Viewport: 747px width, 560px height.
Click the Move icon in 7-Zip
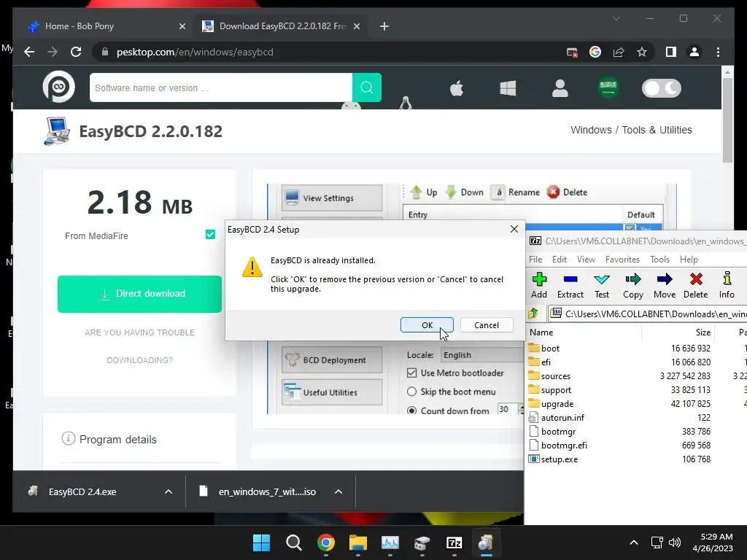[x=665, y=286]
